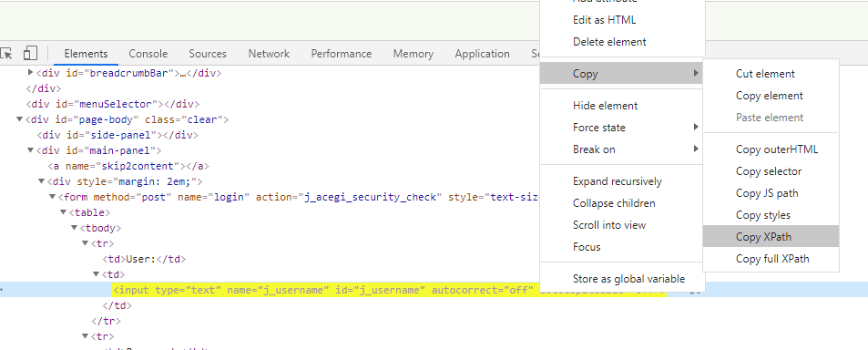
Task: Select Cut element in submenu
Action: coord(771,74)
